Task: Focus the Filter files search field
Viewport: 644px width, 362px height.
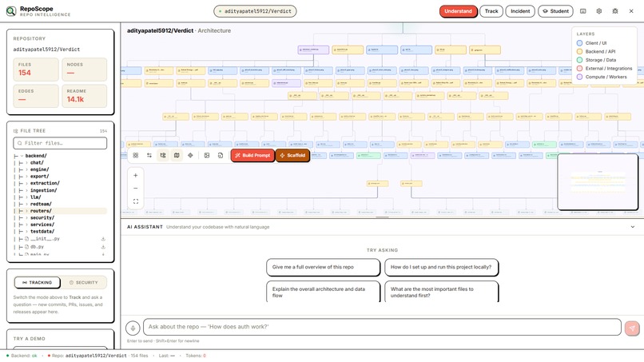Action: 60,143
